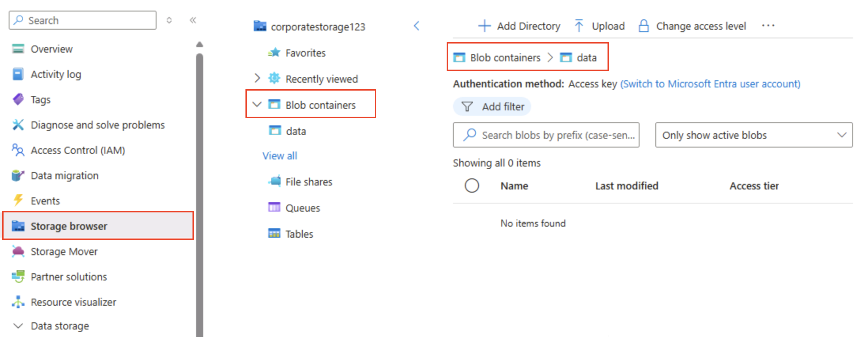Image resolution: width=868 pixels, height=337 pixels.
Task: Expand the Data storage section
Action: point(18,326)
